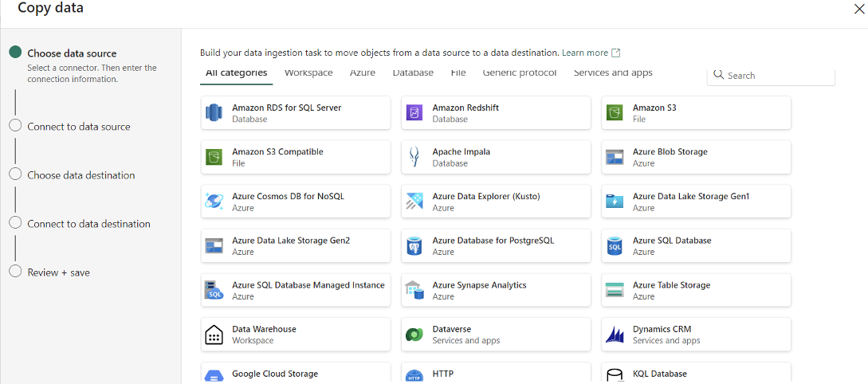
Task: Jump to the Choose data destination step circle
Action: [15, 174]
